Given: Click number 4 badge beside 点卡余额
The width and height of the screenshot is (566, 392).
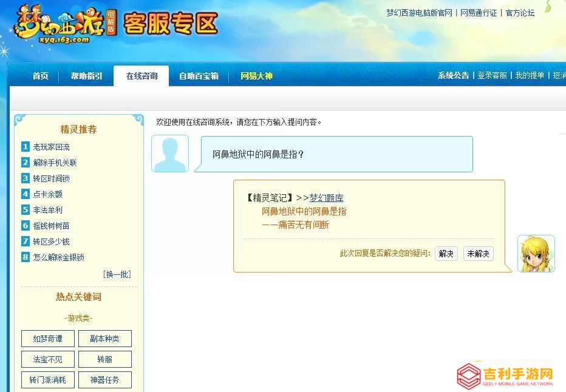Looking at the screenshot, I should tap(26, 194).
